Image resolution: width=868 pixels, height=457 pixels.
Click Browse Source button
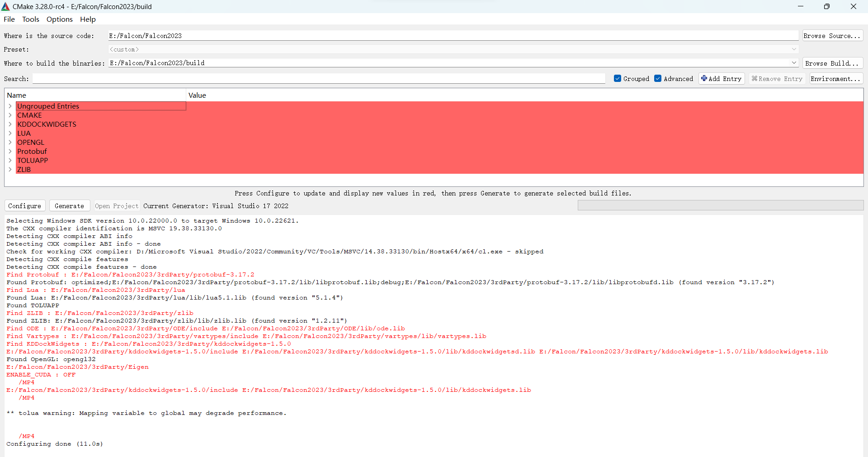832,36
